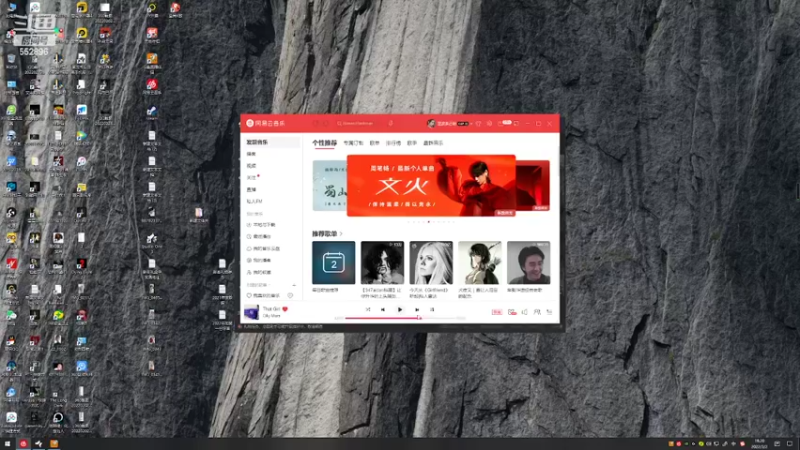This screenshot has height=450, width=800.
Task: Open the messages mail icon
Action: pyautogui.click(x=501, y=123)
